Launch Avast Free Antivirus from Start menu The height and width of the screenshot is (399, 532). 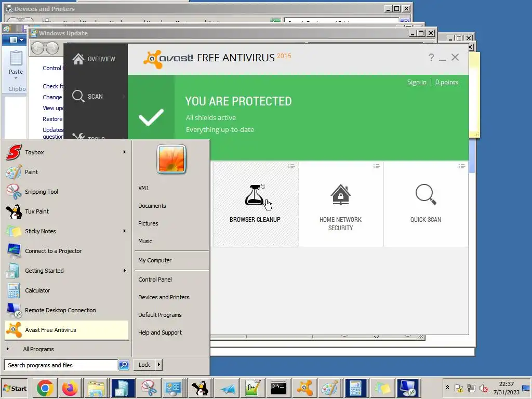[x=67, y=330]
